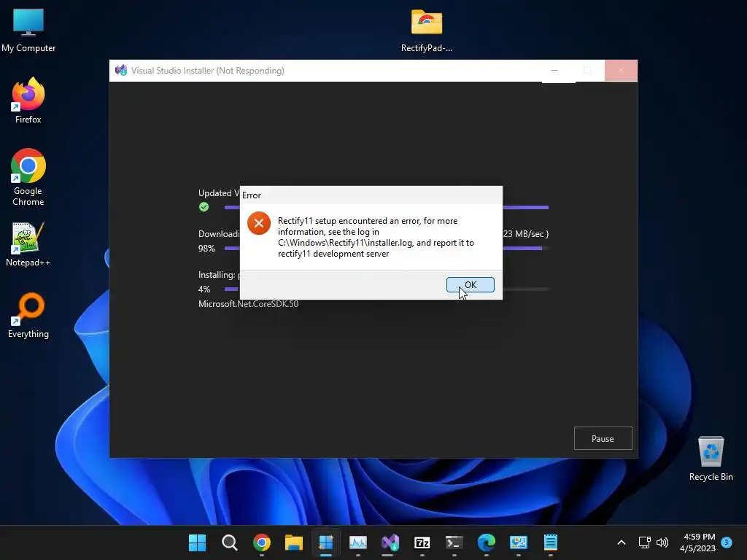Viewport: 747px width, 560px height.
Task: Click the network tray icon
Action: tap(644, 542)
